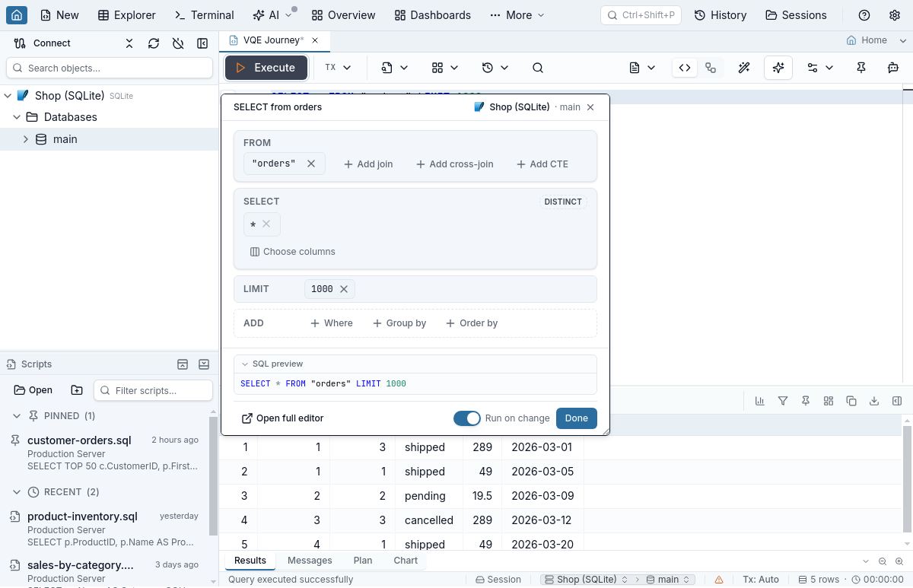Switch to visual query builder view icon

click(x=711, y=68)
